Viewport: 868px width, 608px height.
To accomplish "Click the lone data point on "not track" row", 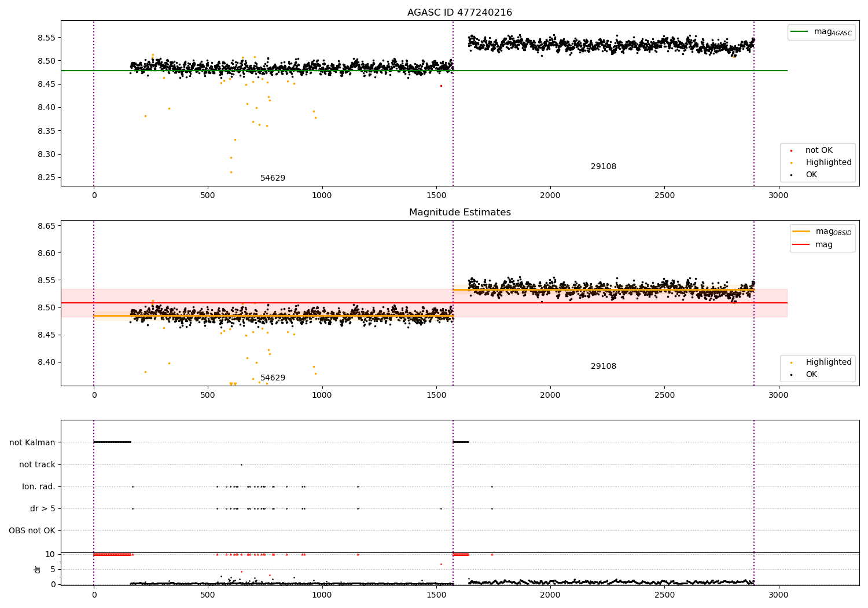I will coord(241,465).
